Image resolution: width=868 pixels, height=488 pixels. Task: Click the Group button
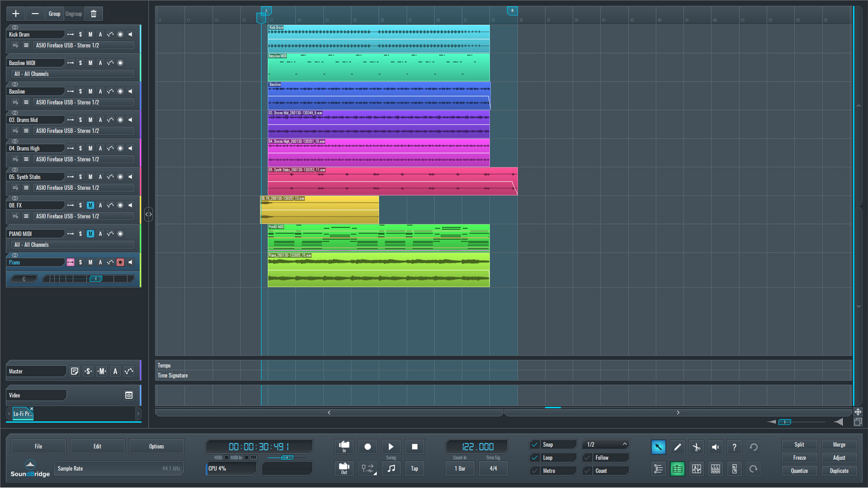coord(54,14)
